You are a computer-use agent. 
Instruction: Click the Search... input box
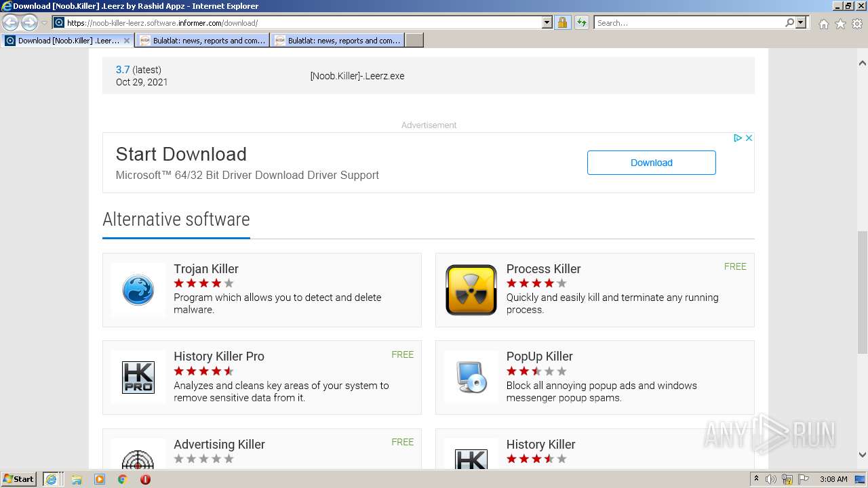click(x=689, y=23)
